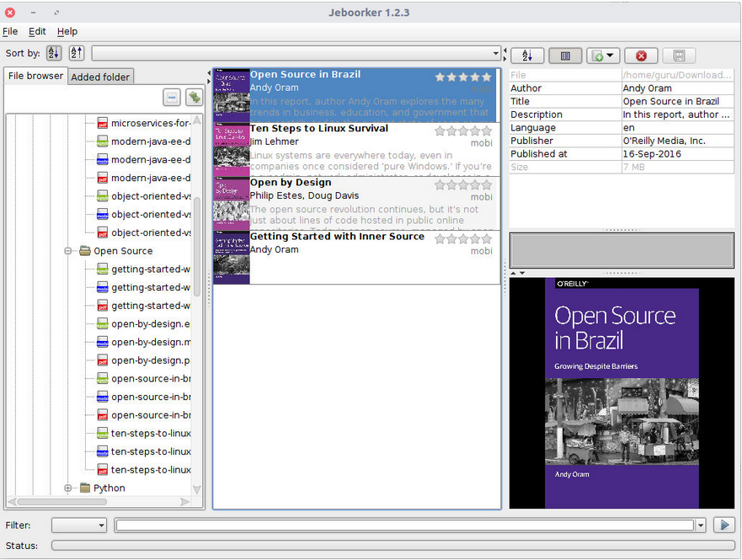Click the Publisher value O'Reilly Media, Inc.
The image size is (742, 560).
[678, 141]
